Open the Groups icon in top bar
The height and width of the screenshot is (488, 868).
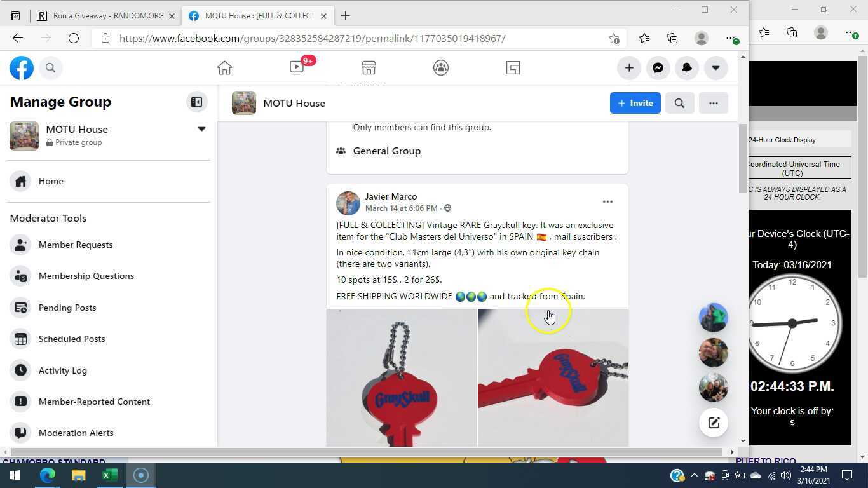point(441,68)
